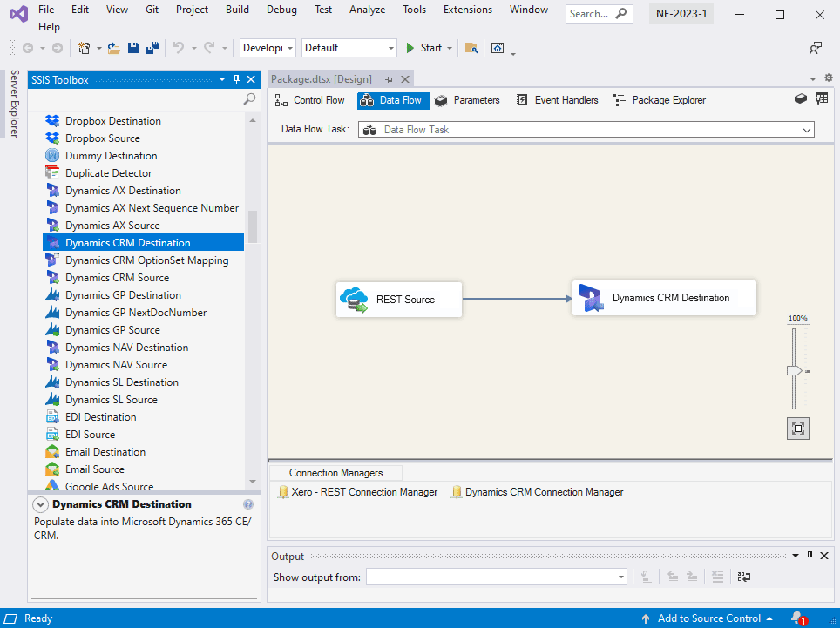
Task: Click the Dynamics CRM Destination component on canvas
Action: click(x=664, y=298)
